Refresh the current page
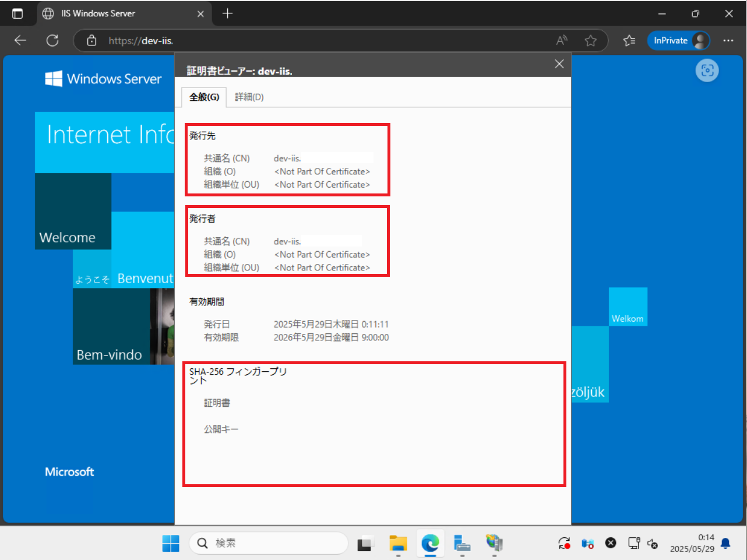Viewport: 747px width, 560px height. coord(52,40)
